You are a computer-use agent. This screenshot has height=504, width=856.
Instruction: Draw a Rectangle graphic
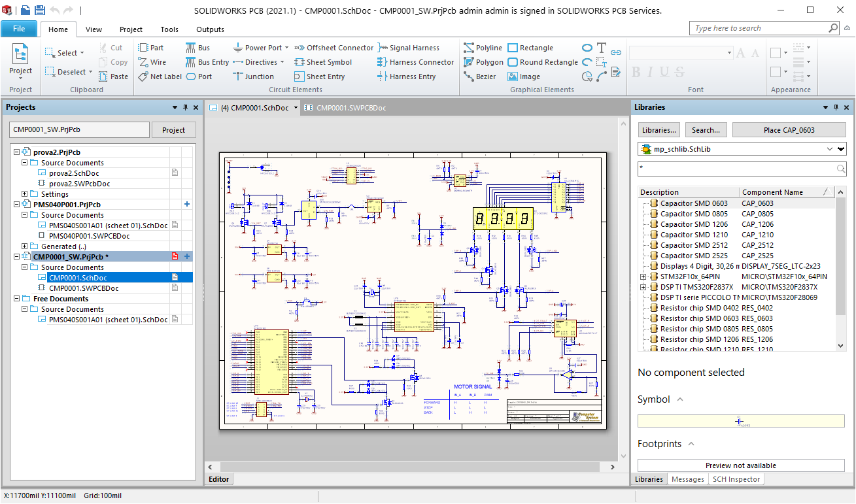click(530, 48)
